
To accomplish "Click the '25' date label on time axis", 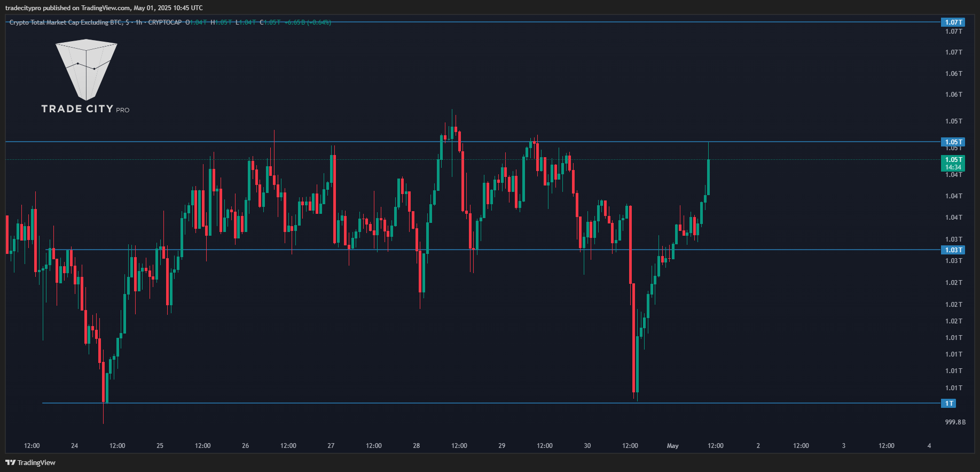I will click(160, 446).
